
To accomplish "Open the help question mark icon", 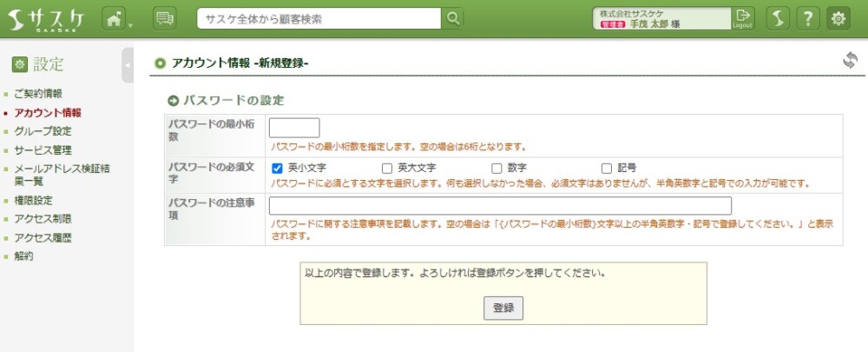I will (807, 18).
